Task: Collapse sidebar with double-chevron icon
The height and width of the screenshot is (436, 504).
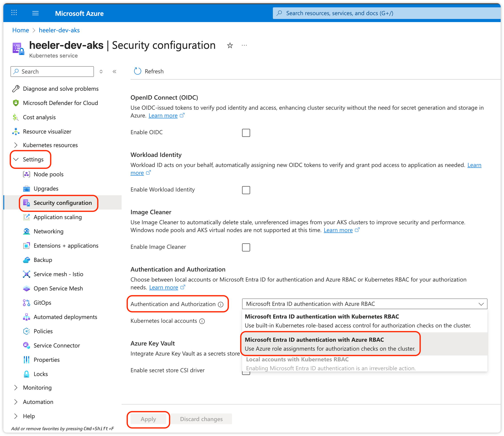Action: point(114,72)
